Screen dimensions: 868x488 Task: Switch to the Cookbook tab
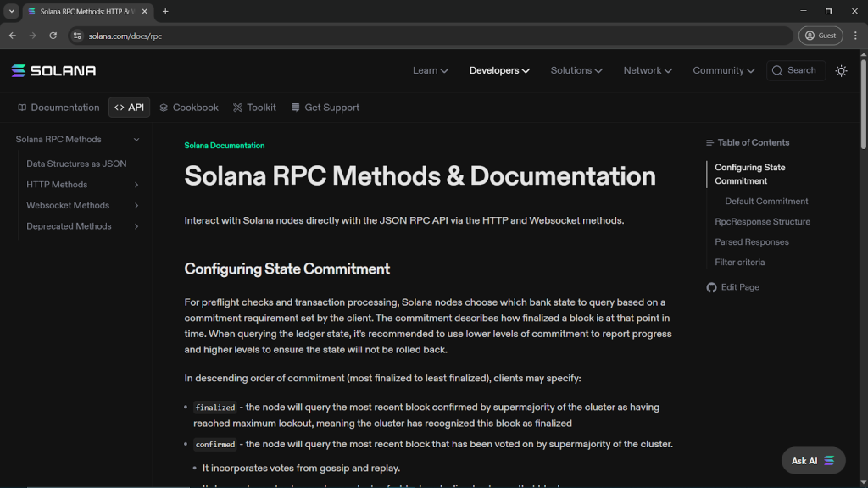pyautogui.click(x=188, y=108)
